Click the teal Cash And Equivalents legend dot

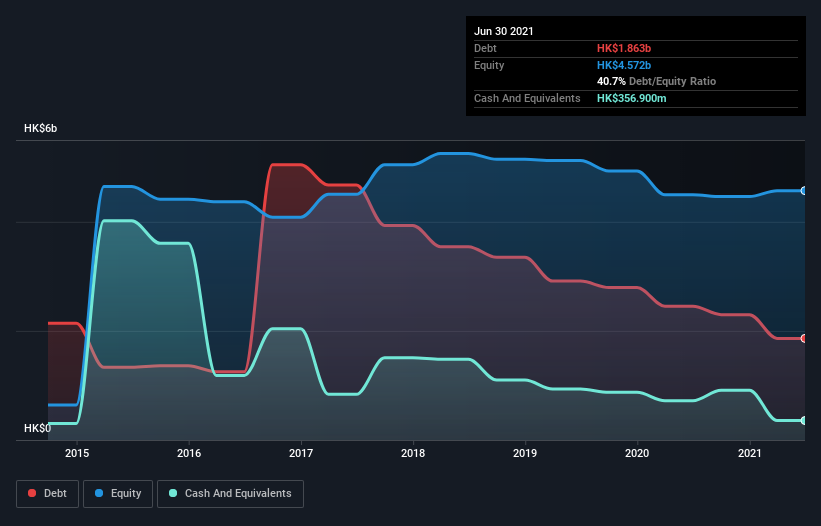pyautogui.click(x=173, y=493)
